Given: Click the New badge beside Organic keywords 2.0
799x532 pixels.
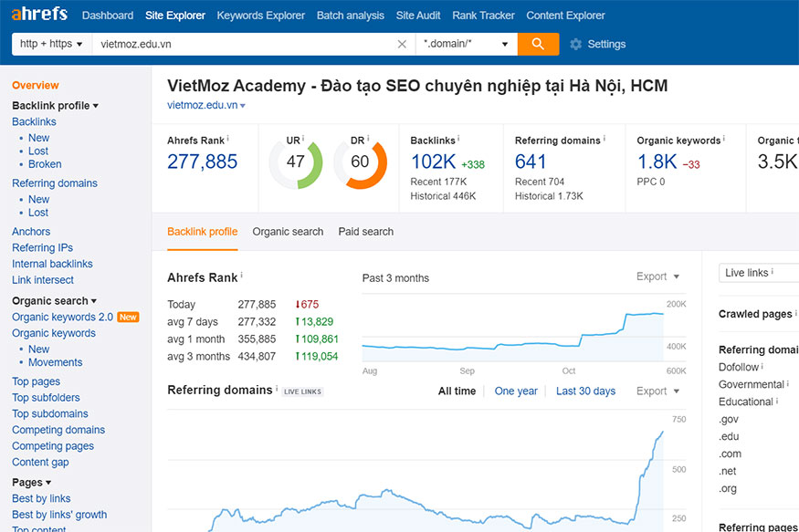Looking at the screenshot, I should point(128,318).
